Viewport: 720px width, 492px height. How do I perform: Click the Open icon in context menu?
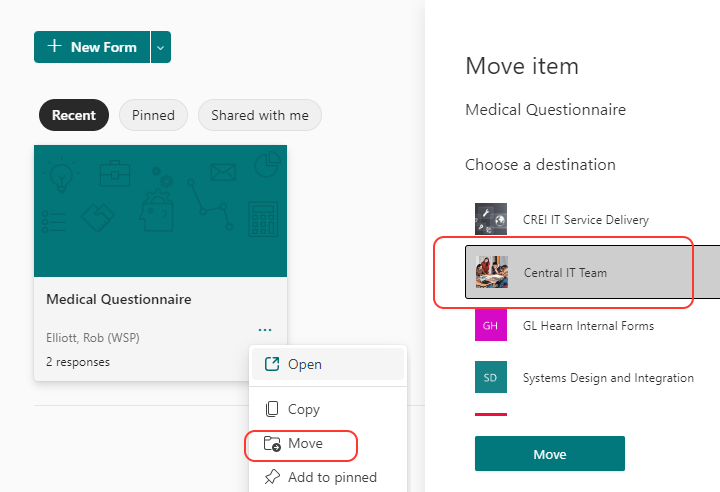tap(271, 364)
